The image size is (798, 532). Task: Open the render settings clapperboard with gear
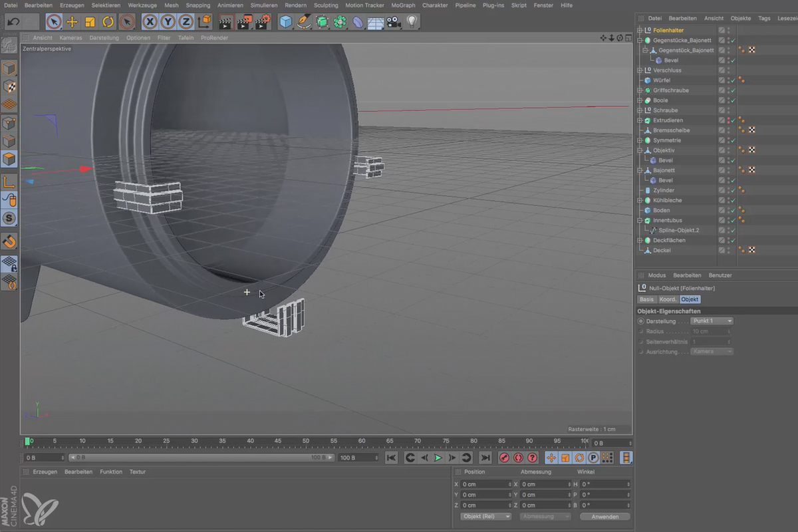(263, 22)
